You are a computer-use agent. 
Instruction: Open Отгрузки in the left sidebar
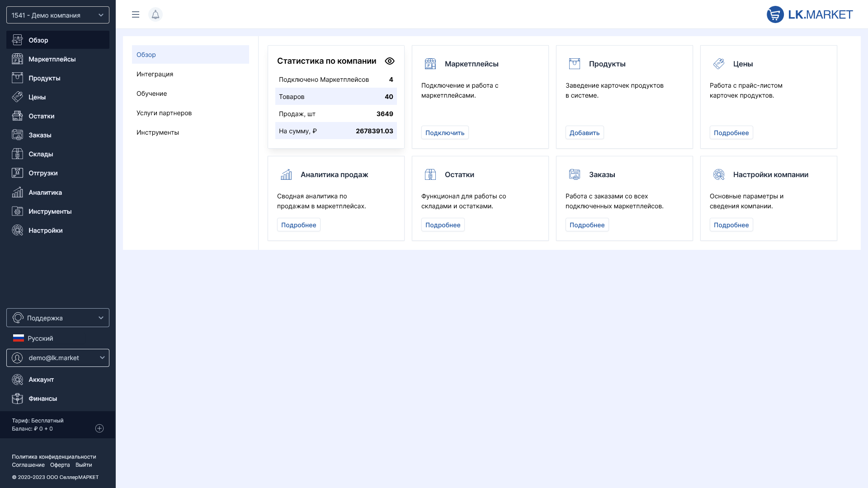(x=43, y=173)
